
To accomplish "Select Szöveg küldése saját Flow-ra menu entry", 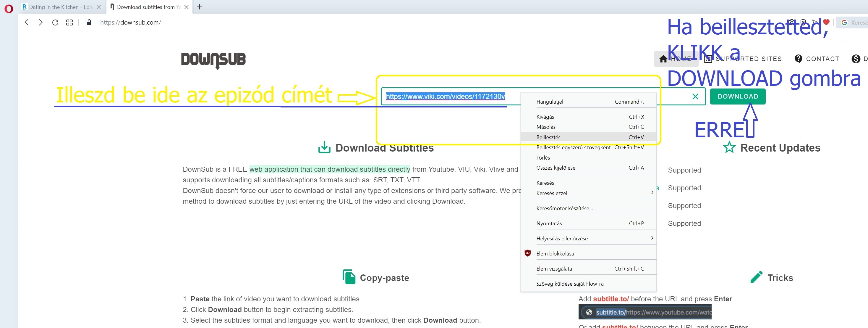I will click(588, 284).
